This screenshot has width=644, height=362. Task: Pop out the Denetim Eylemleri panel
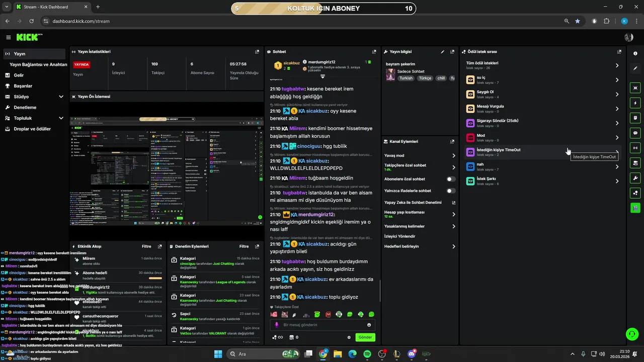257,246
